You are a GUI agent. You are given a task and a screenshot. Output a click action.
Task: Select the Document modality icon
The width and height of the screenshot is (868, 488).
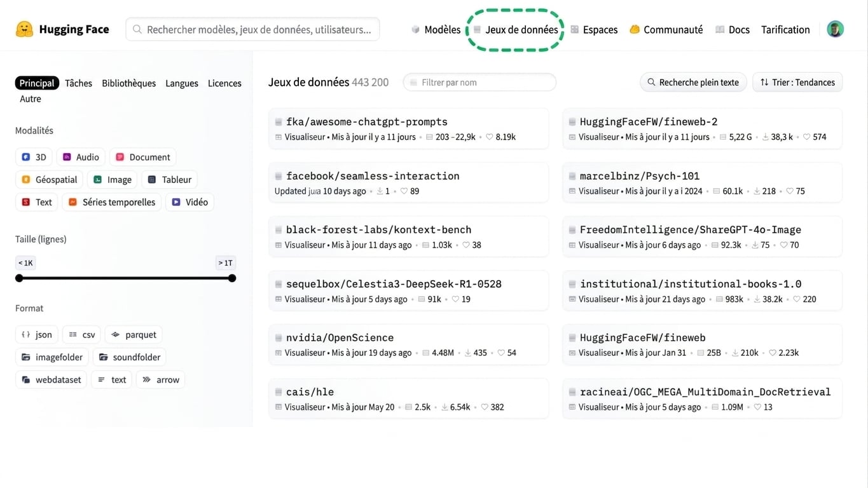tap(120, 157)
